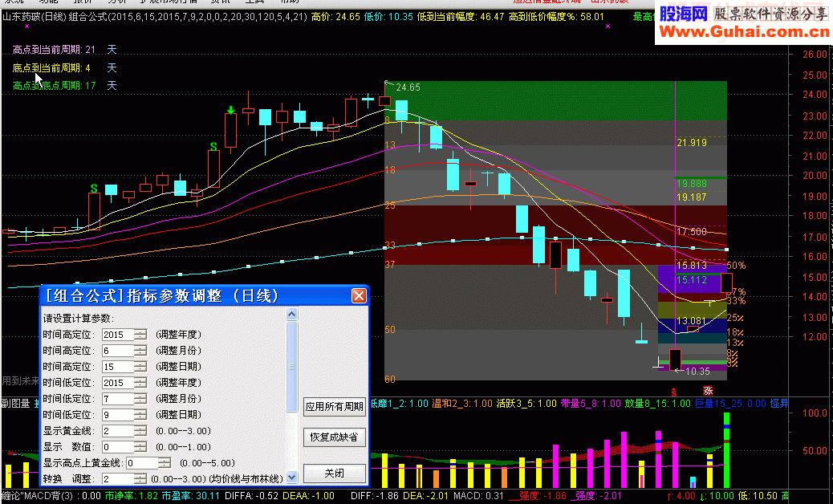Restore defaults with 恢复成缺省 button
Image resolution: width=833 pixels, height=504 pixels.
click(x=334, y=437)
